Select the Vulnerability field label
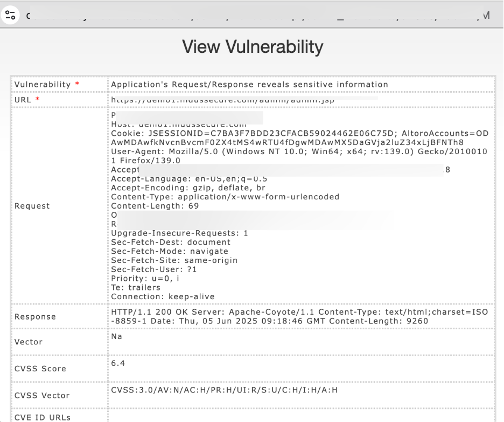This screenshot has height=422, width=504. pyautogui.click(x=43, y=85)
